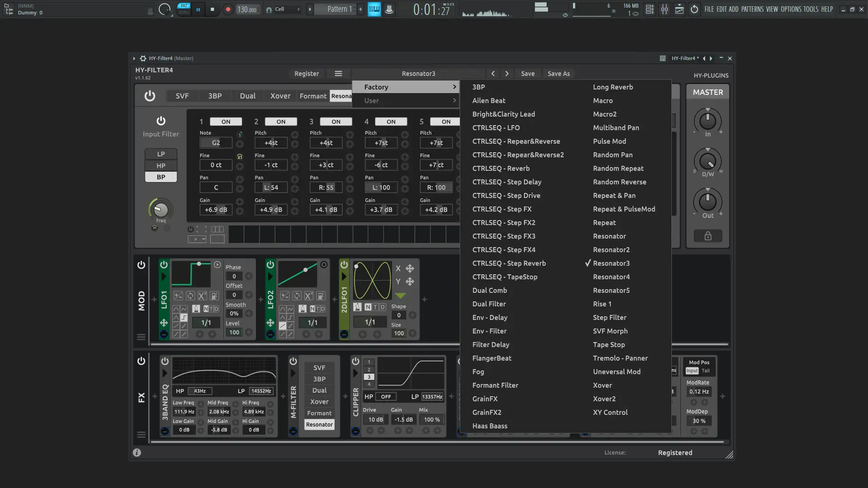
Task: Toggle resonator band 1 ON button
Action: (x=226, y=122)
